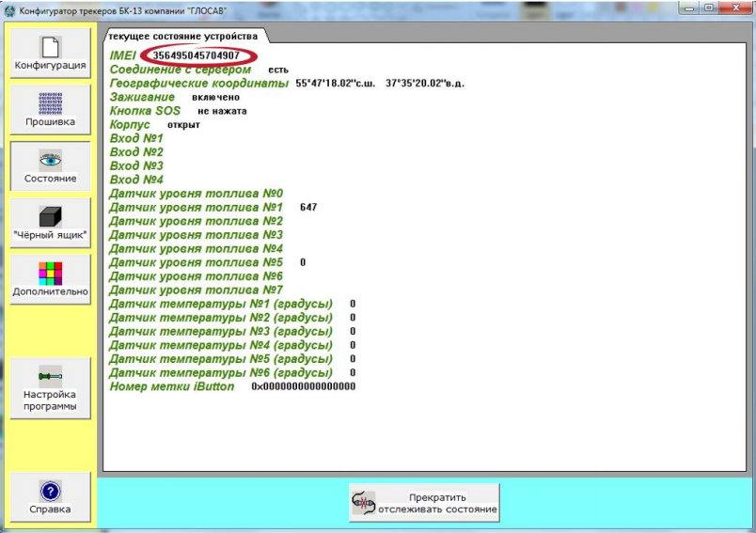Viewport: 756px width, 533px height.
Task: Maximize the Конфигуратор трекеров window
Action: (709, 8)
